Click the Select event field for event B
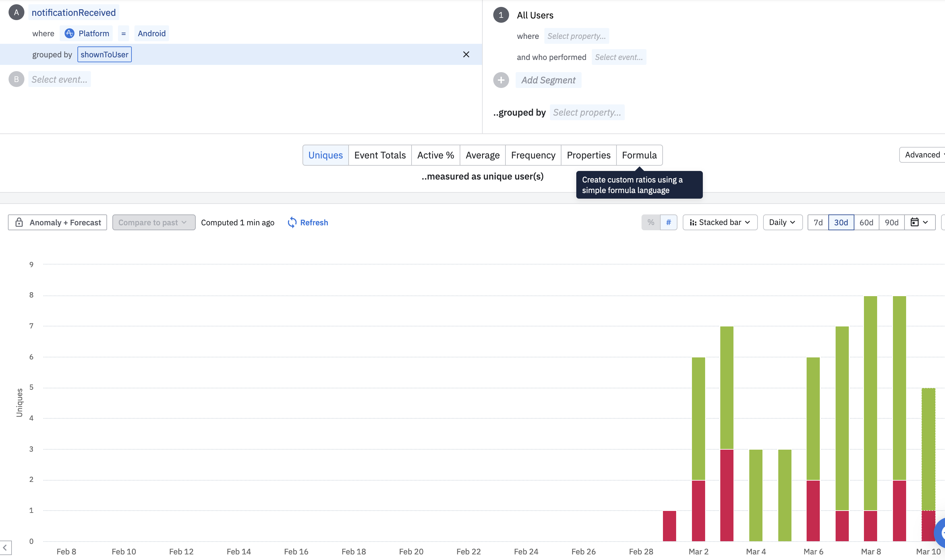The width and height of the screenshot is (945, 560). (59, 79)
